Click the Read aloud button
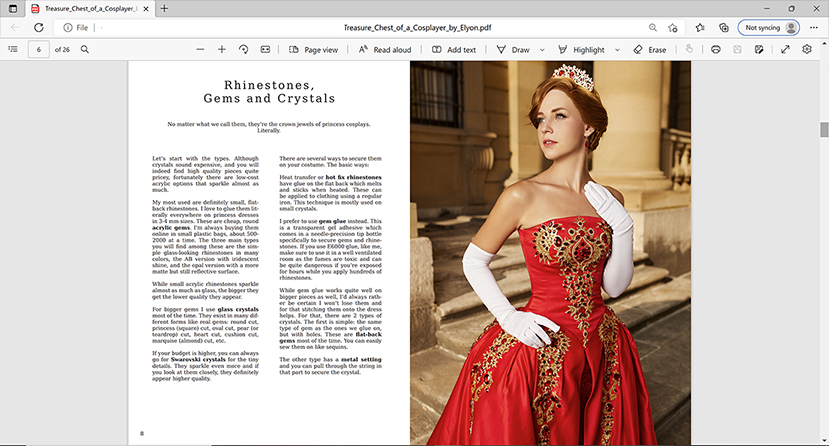Image resolution: width=829 pixels, height=446 pixels. (x=384, y=49)
